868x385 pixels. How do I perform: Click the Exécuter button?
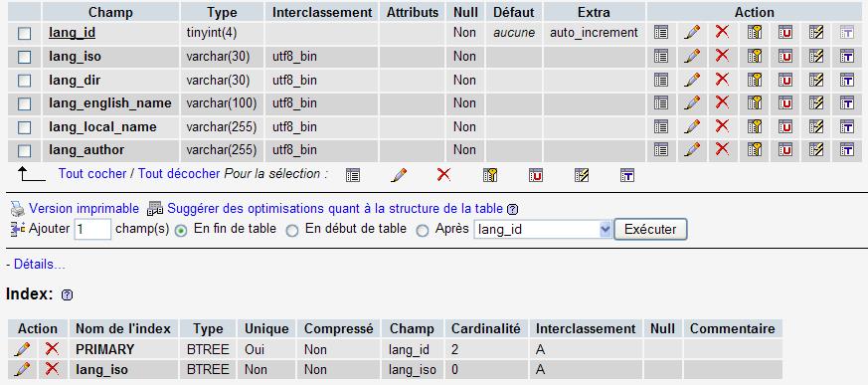point(650,230)
